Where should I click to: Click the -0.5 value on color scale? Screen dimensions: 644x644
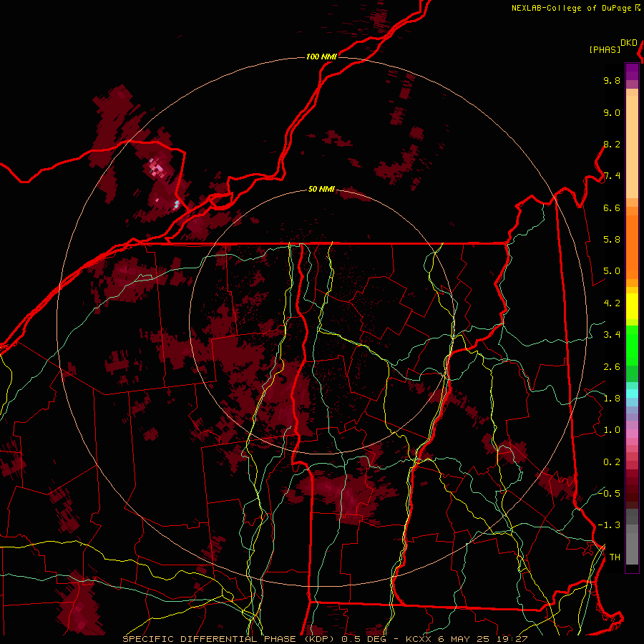pos(609,493)
